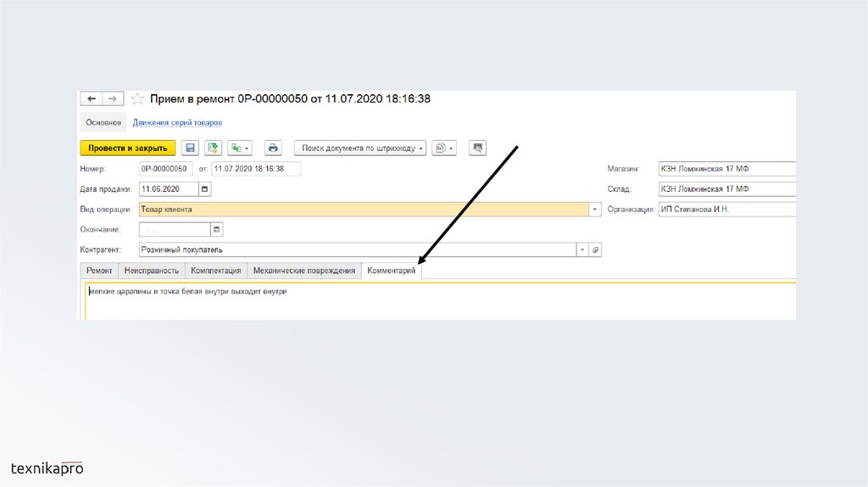
Task: Open the 'Основное' section
Action: [x=103, y=122]
